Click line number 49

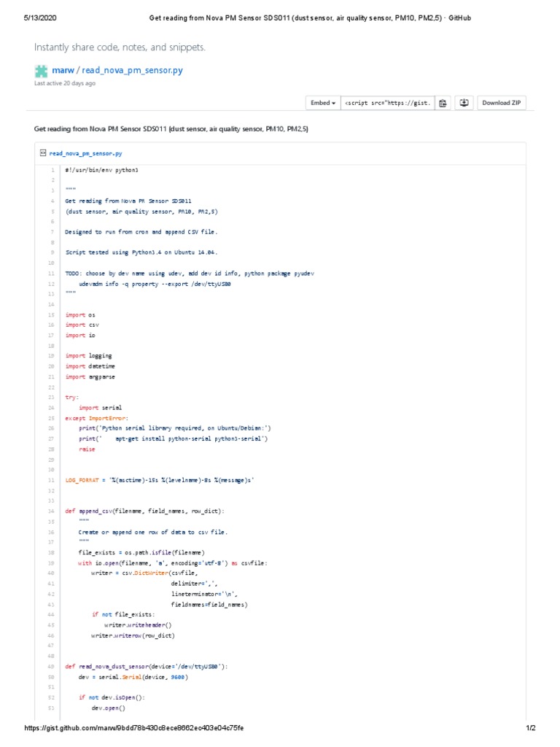click(51, 667)
